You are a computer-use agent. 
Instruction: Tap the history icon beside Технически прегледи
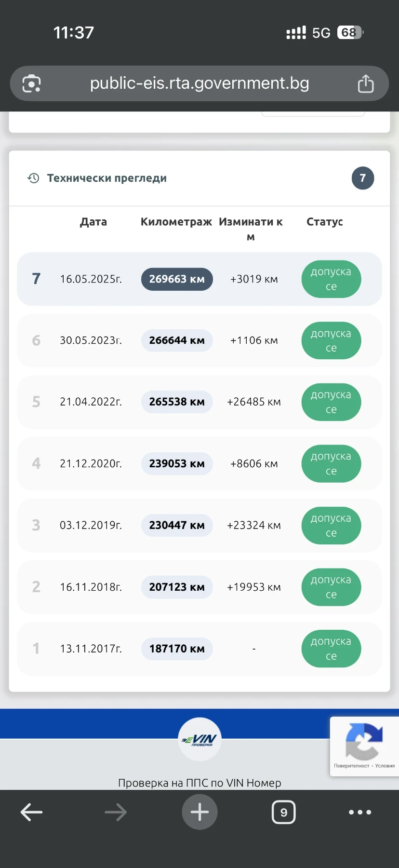pos(33,178)
